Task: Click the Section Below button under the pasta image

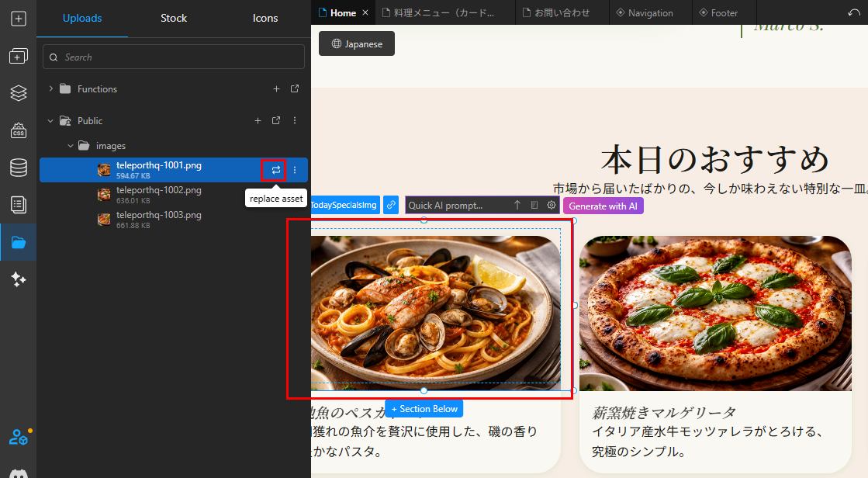Action: click(x=424, y=408)
